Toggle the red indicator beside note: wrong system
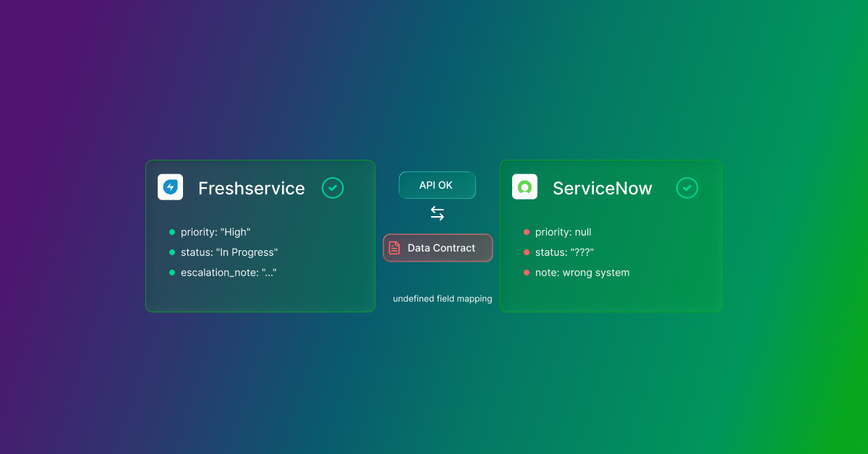 click(526, 273)
